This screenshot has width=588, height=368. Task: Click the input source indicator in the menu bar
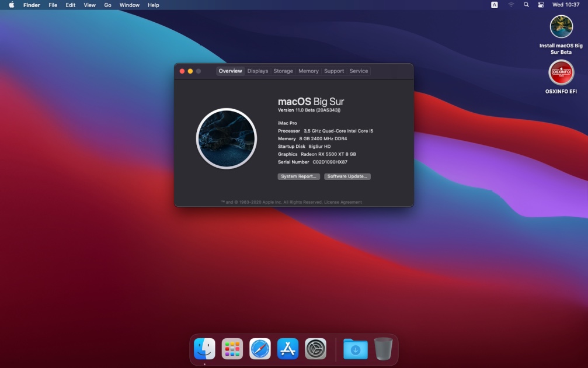pos(495,5)
